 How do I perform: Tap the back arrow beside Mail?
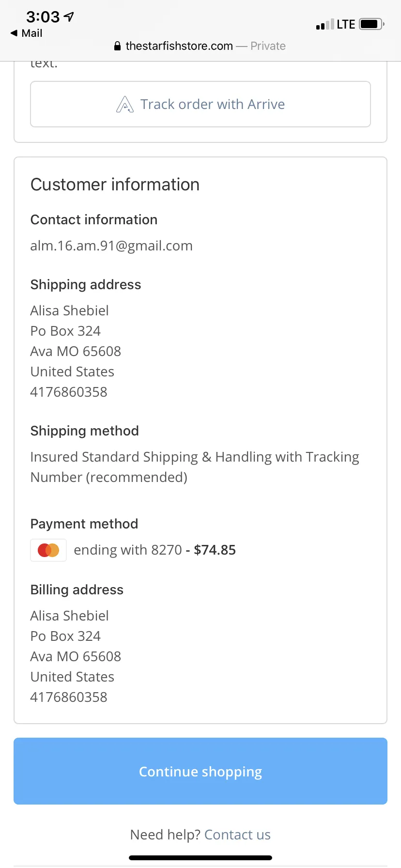(x=14, y=33)
